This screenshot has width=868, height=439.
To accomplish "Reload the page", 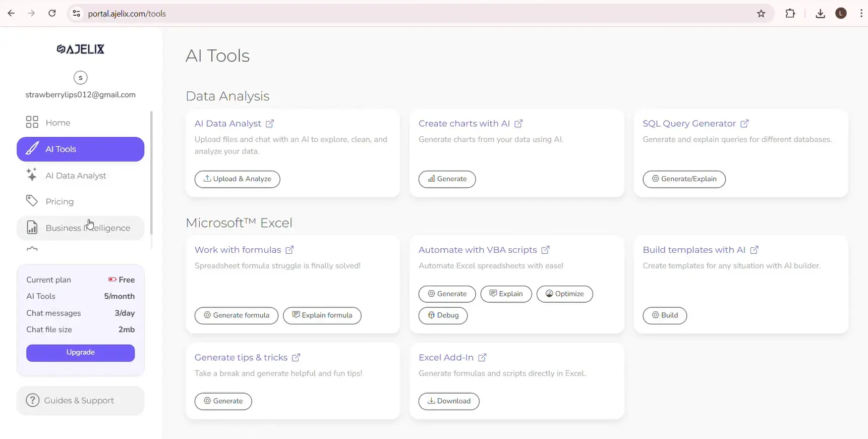I will click(52, 14).
